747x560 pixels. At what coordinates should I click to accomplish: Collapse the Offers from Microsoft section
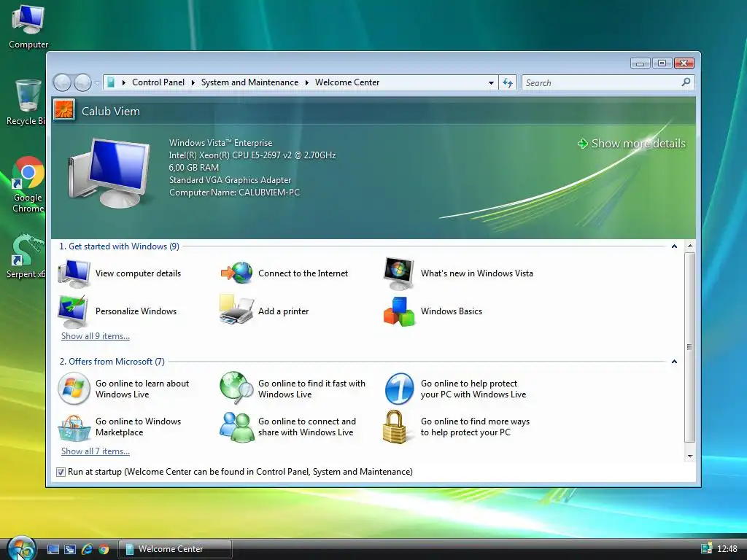pyautogui.click(x=674, y=362)
